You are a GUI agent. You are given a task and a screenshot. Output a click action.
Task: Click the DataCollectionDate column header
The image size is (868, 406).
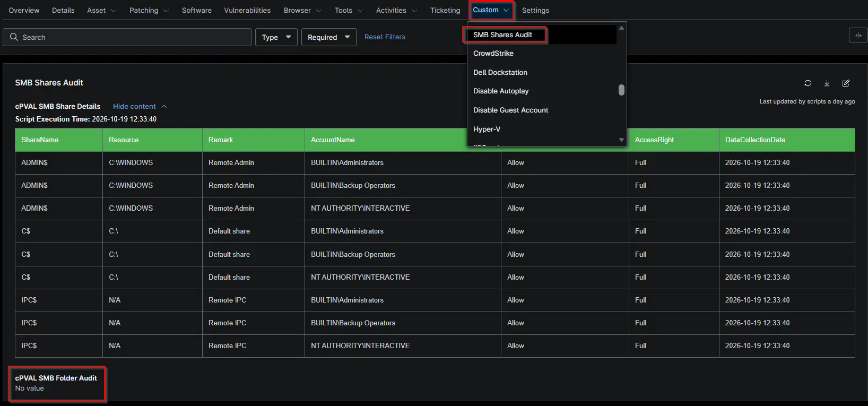pyautogui.click(x=787, y=140)
